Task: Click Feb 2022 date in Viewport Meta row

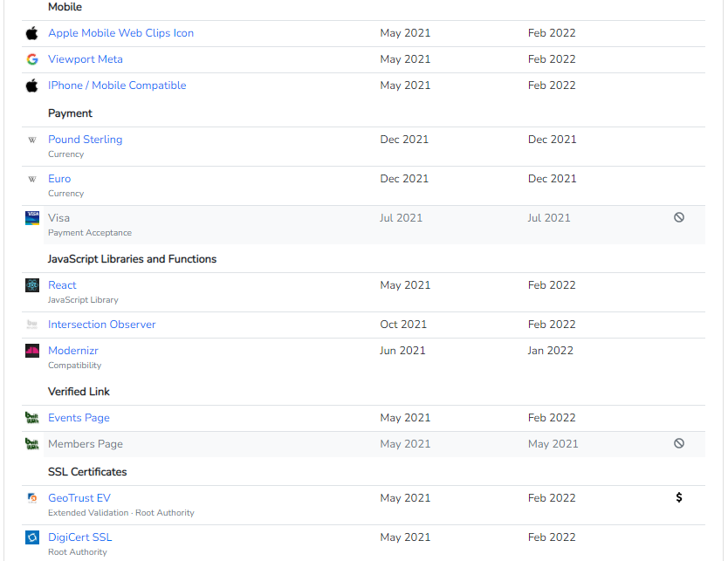Action: pyautogui.click(x=552, y=59)
